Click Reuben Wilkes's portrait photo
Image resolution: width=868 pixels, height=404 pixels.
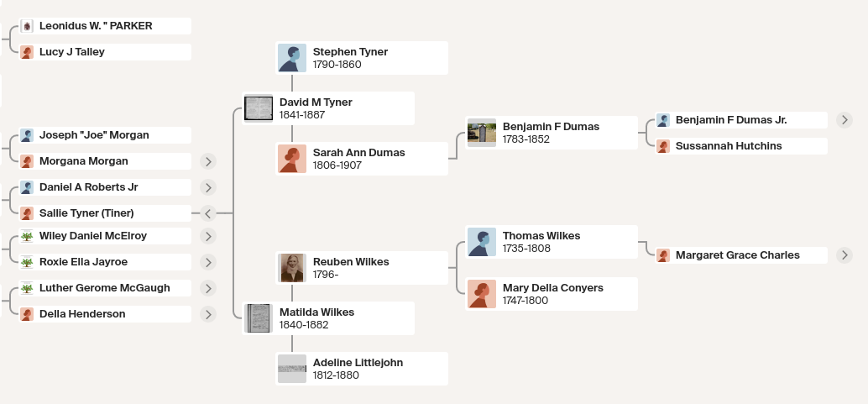pos(292,268)
